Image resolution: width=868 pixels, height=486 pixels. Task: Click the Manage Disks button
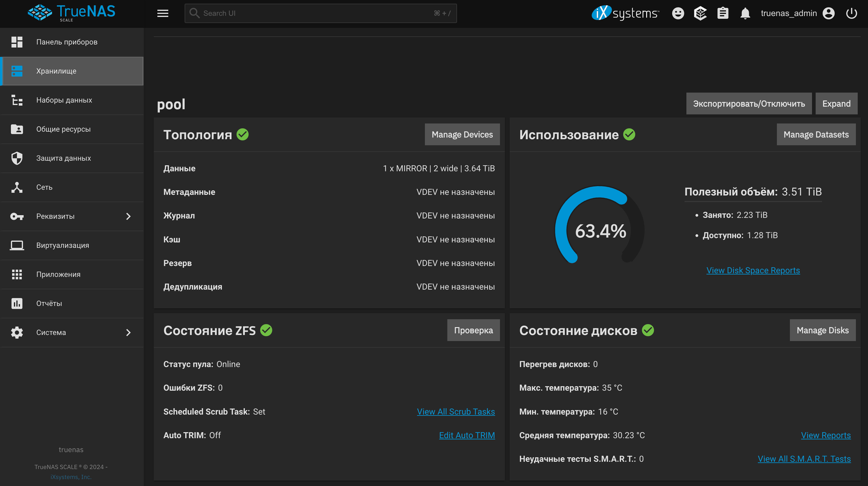(822, 330)
